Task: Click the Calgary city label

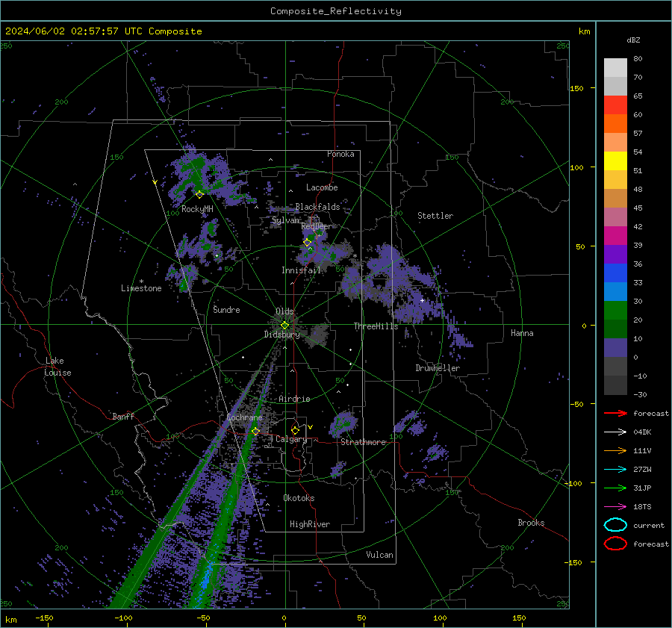Action: pos(291,439)
